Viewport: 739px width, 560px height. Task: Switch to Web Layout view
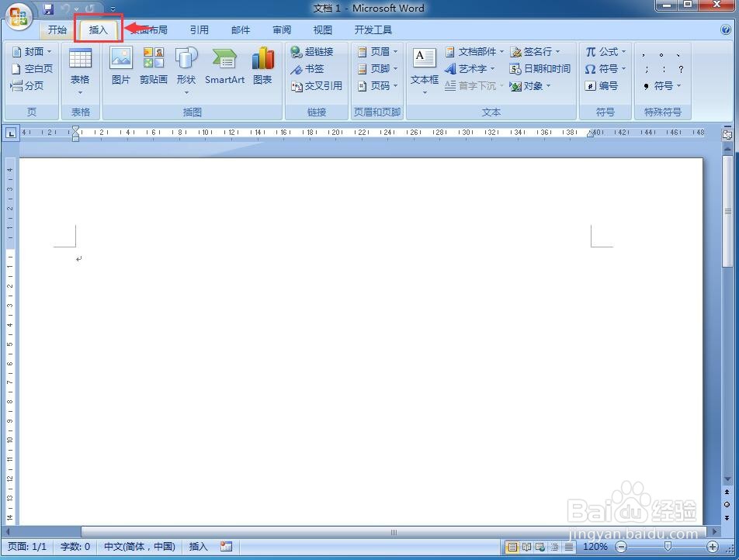(x=540, y=547)
